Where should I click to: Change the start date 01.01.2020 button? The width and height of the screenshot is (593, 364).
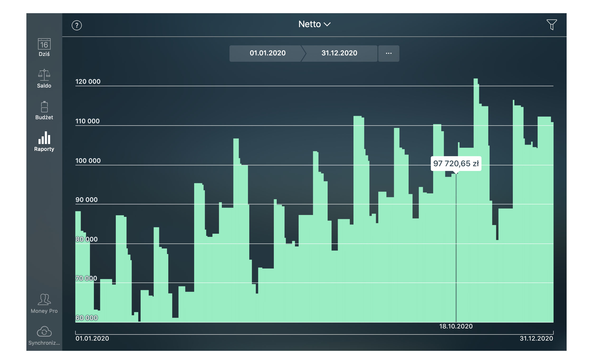[x=266, y=53]
